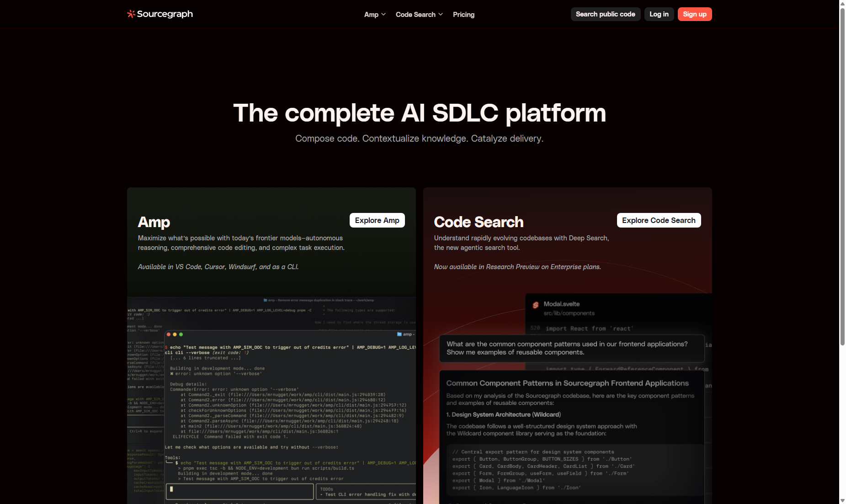Click the Deep Search question box
The height and width of the screenshot is (504, 846).
coord(572,348)
